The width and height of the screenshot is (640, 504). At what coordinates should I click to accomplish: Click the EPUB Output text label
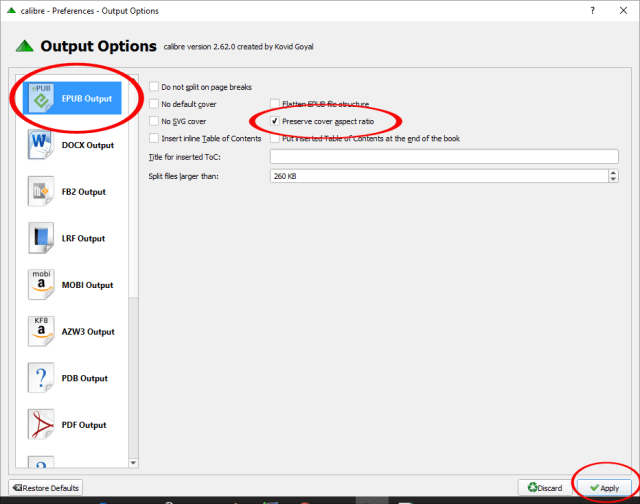(x=87, y=98)
